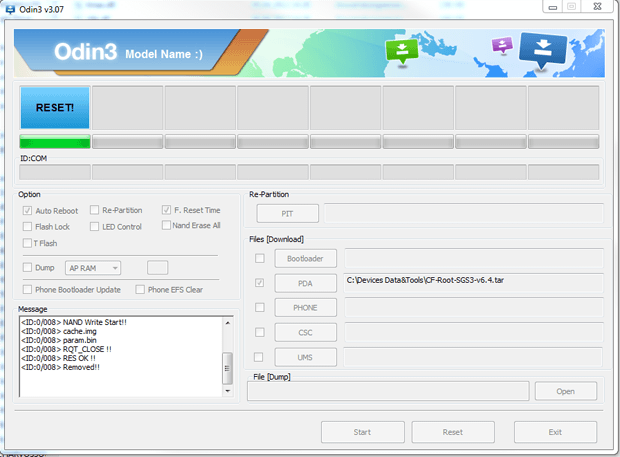The image size is (620, 457).
Task: Minimize the Odin3 window
Action: point(553,7)
